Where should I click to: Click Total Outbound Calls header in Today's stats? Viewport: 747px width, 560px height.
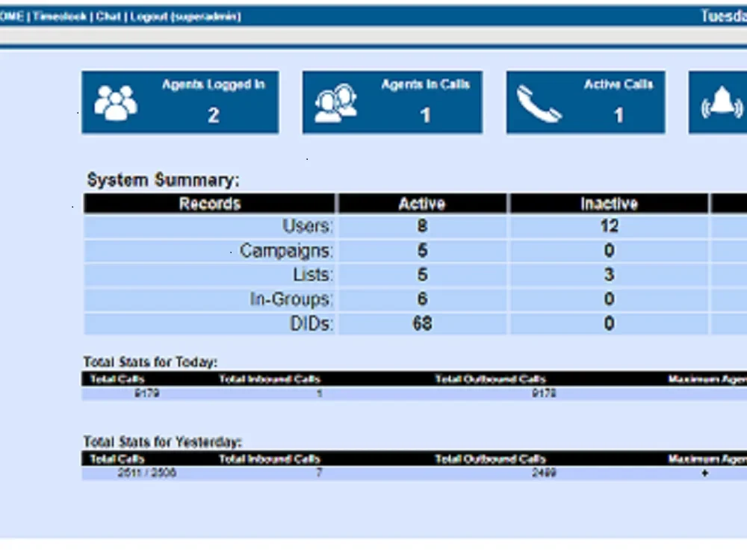490,379
